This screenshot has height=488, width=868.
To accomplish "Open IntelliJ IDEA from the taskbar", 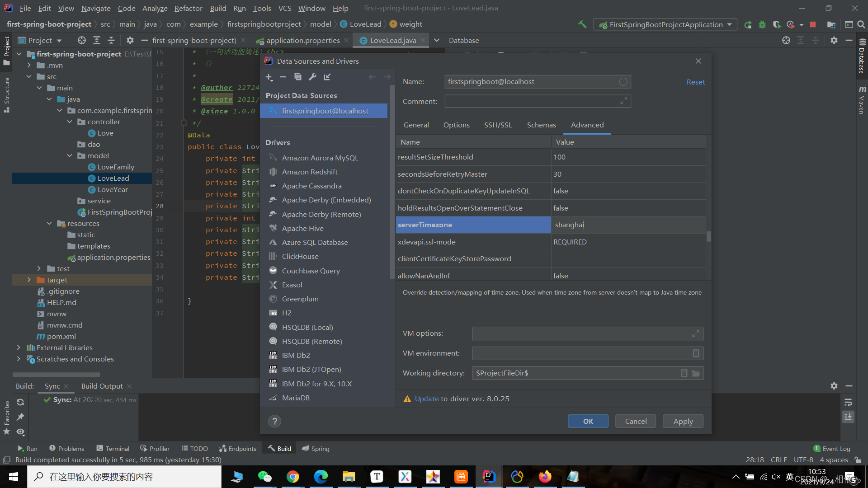I will 489,477.
